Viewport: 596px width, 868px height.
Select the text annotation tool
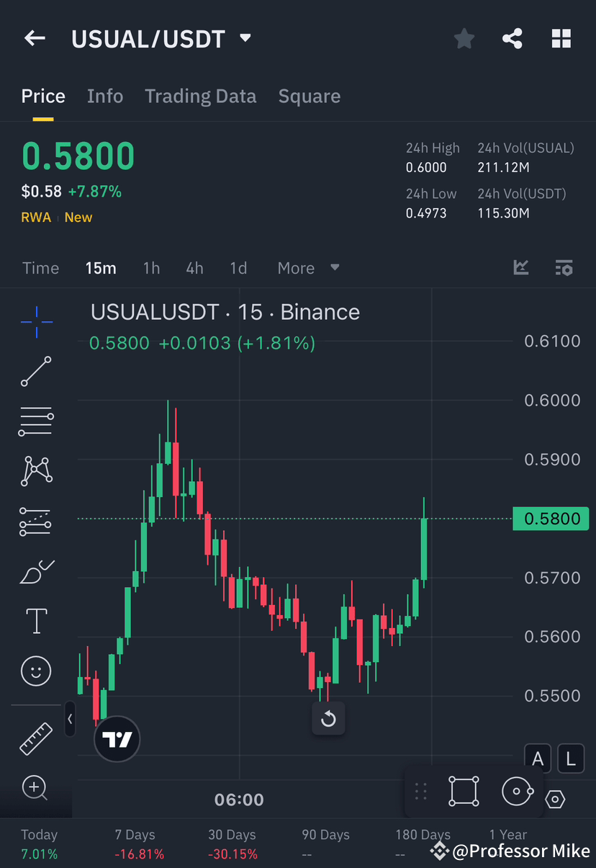(x=35, y=620)
